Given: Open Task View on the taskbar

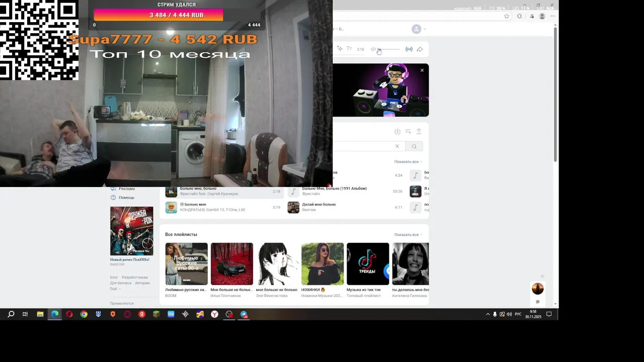Looking at the screenshot, I should tap(25, 314).
